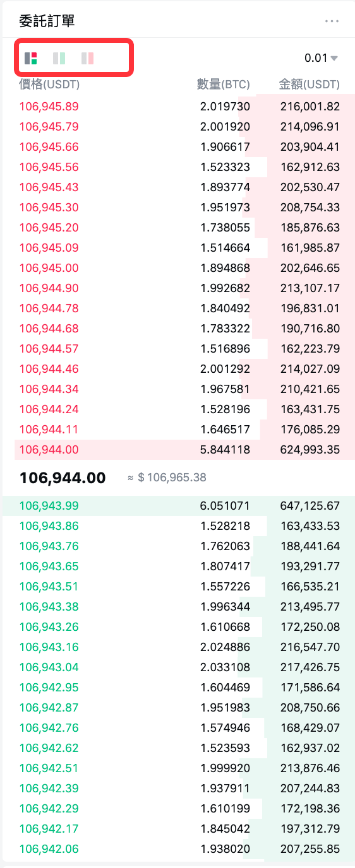Screen dimensions: 355x868
Task: Select combined buy and sell order book view
Action: click(x=30, y=59)
